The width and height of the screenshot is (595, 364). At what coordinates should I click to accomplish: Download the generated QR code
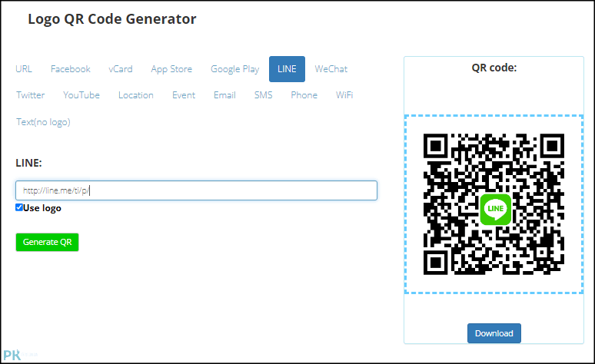click(x=494, y=333)
